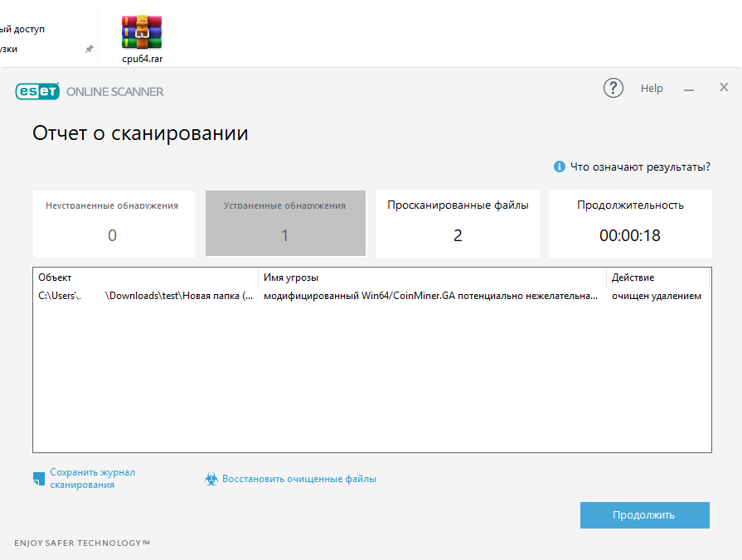This screenshot has width=742, height=560.
Task: Open 'Что означают результаты?' link
Action: coord(640,167)
